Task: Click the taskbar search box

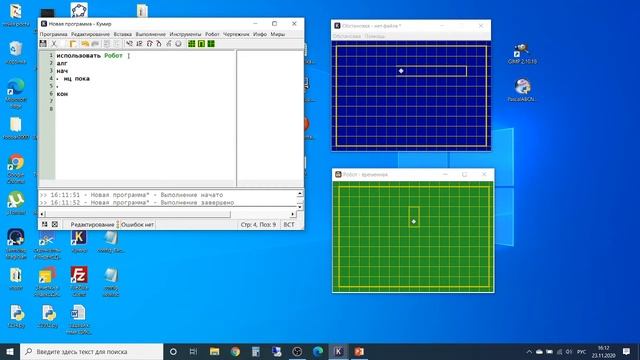Action: click(91, 351)
